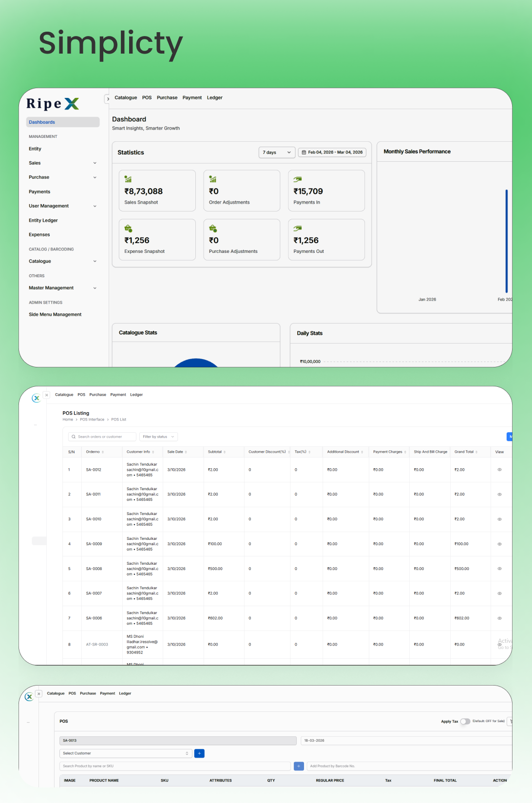Show details for order SA-0006 with the eye icon
Viewport: 532px width, 803px height.
[x=499, y=618]
